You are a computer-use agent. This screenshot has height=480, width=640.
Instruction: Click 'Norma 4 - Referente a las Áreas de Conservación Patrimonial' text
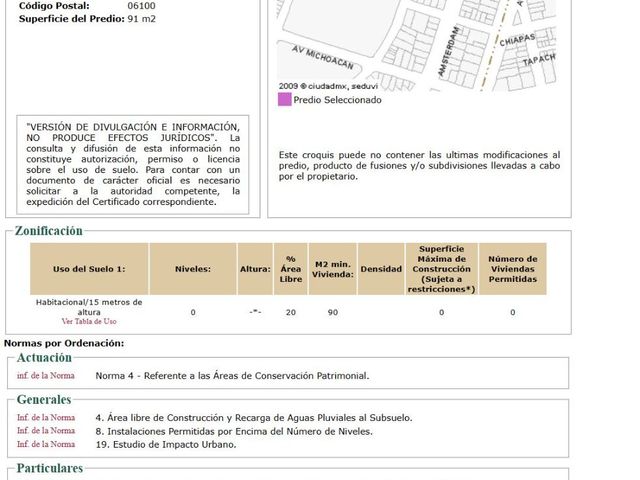pos(232,376)
